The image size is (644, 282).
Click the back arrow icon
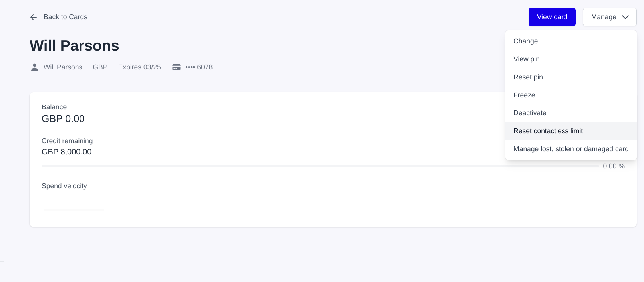34,17
